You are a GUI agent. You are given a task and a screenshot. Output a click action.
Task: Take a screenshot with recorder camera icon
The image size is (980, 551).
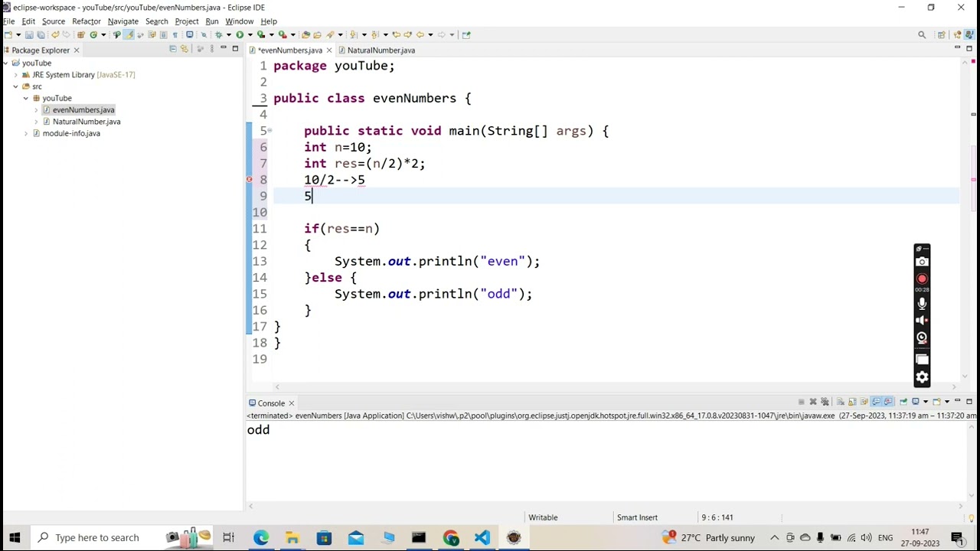pyautogui.click(x=922, y=262)
